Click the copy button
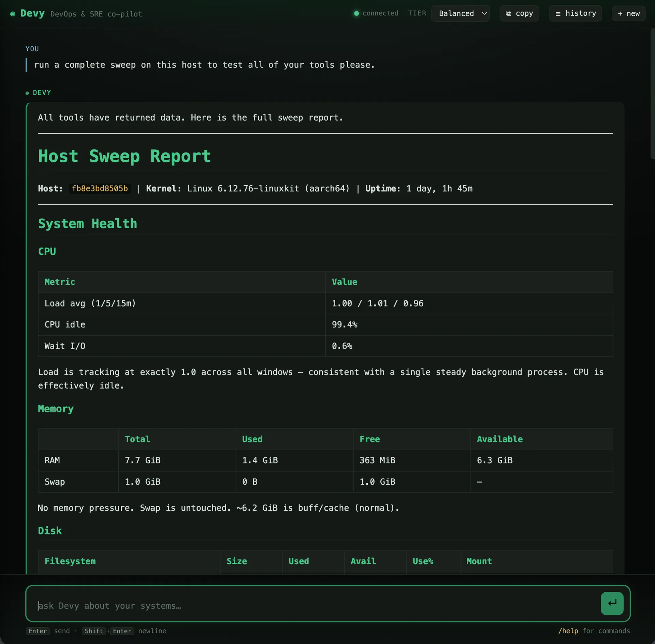Viewport: 655px width, 644px height. point(519,13)
